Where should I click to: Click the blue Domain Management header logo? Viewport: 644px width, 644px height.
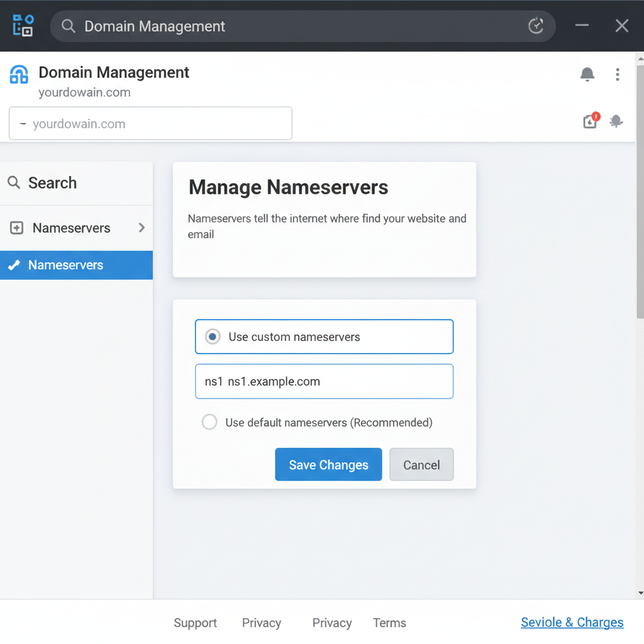pos(19,74)
